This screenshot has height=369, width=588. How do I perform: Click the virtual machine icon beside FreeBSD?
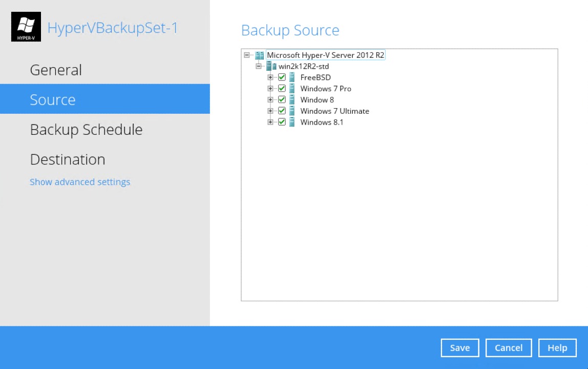292,77
